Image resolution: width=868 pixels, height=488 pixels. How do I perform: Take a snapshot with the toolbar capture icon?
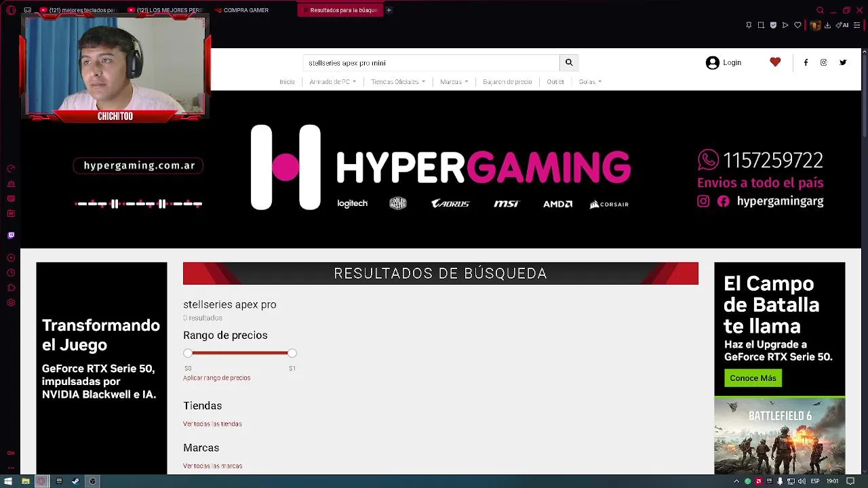click(761, 25)
